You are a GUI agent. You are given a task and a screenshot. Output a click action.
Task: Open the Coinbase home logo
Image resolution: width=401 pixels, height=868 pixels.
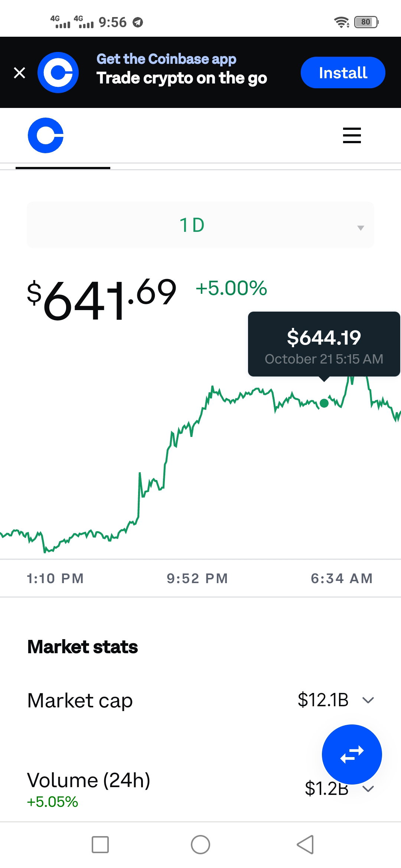(46, 135)
